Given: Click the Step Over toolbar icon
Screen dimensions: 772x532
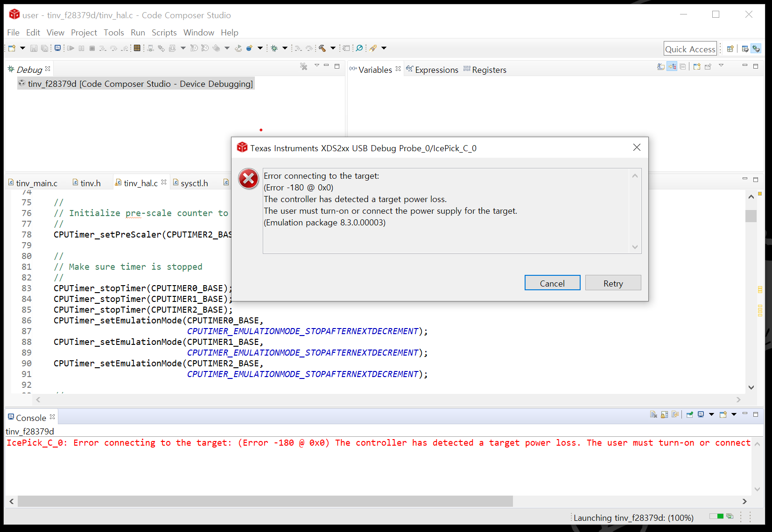Looking at the screenshot, I should click(x=113, y=48).
